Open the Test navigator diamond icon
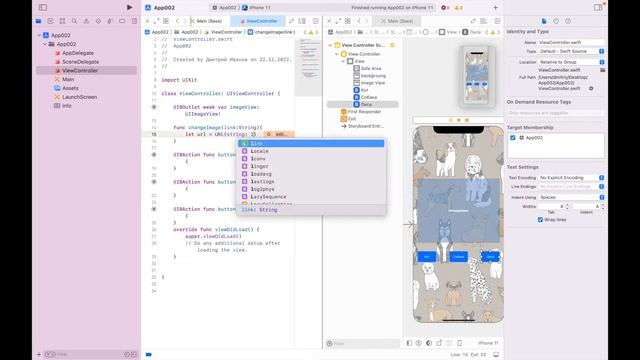Screen dimensions: 640x360 tap(98, 21)
